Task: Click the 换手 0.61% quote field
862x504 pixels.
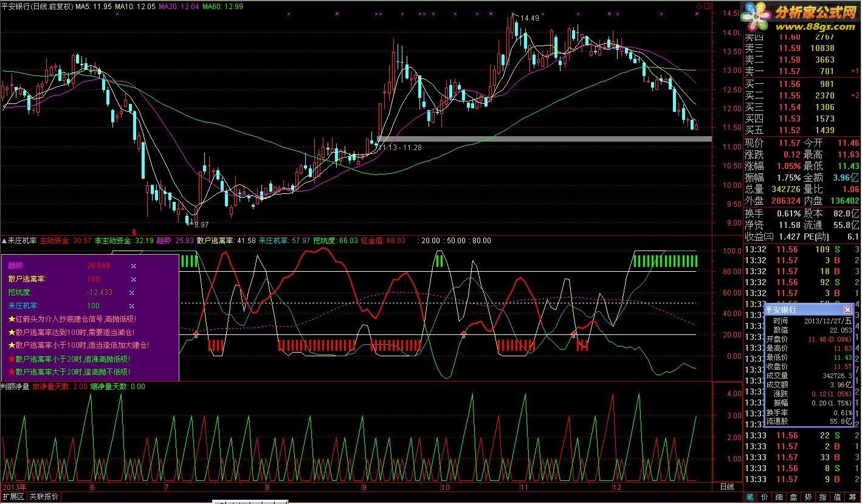Action: (773, 213)
